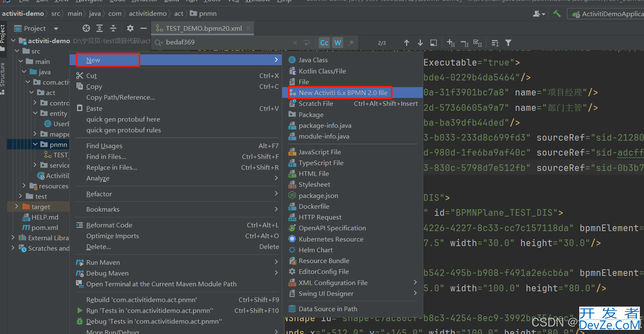Select Scratch File in New submenu
Viewport: 644px width, 334px height.
pos(353,104)
